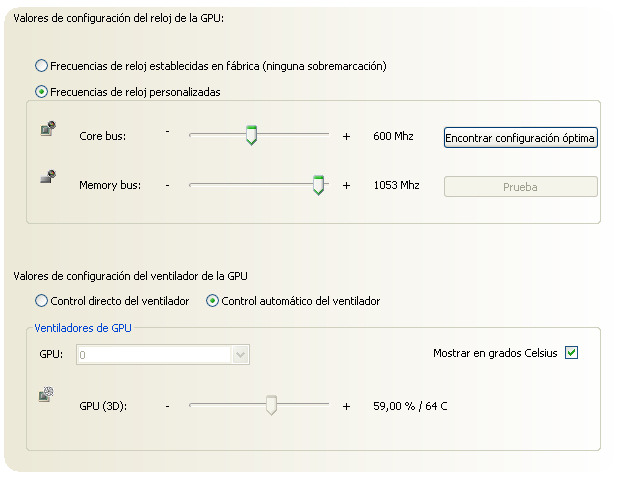
Task: Toggle 'Mostrar en grados Celsius' checkbox
Action: 571,353
